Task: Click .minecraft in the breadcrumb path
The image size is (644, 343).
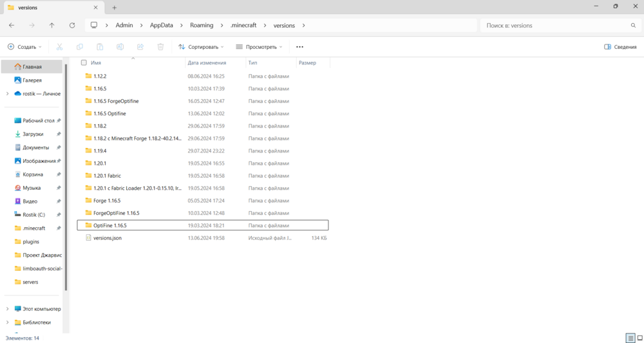Action: tap(243, 26)
